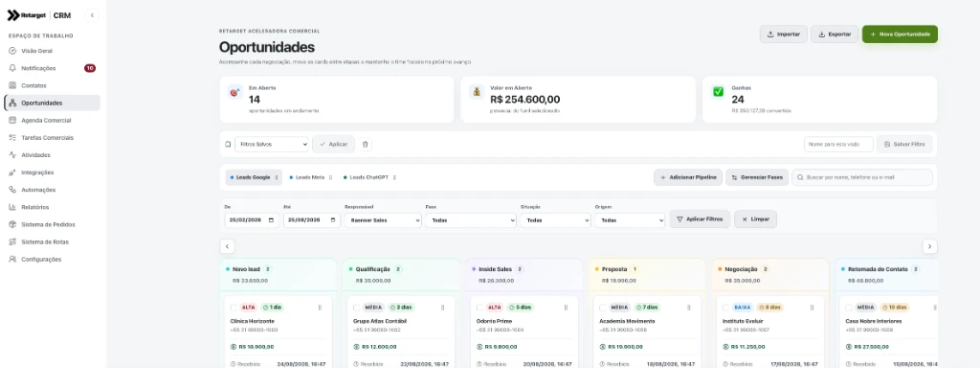Image resolution: width=980 pixels, height=368 pixels.
Task: Click drag handle on Academia Movimento card
Action: click(689, 308)
